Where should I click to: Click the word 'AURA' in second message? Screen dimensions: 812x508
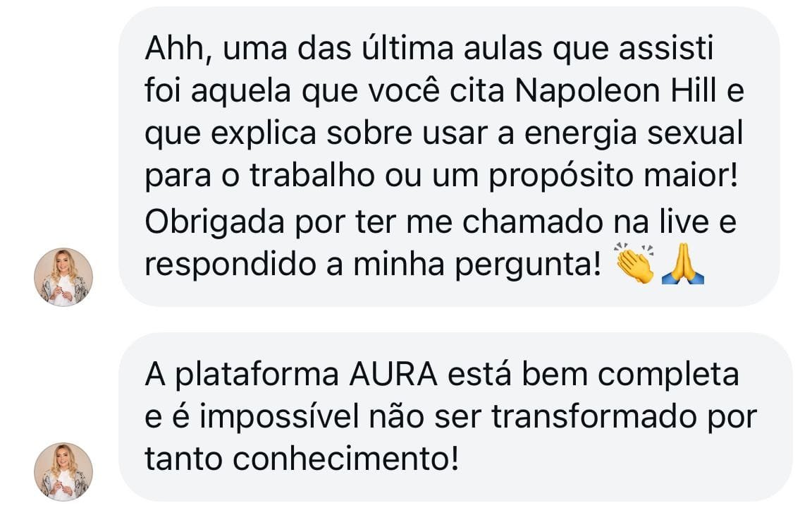[393, 374]
